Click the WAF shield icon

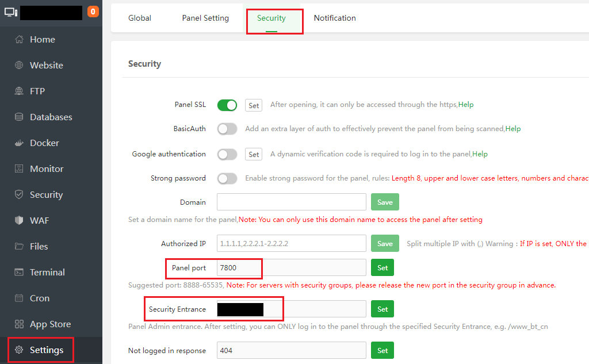19,220
